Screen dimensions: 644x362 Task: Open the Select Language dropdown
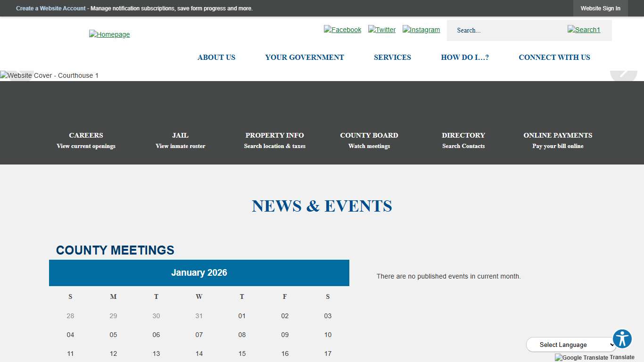571,345
